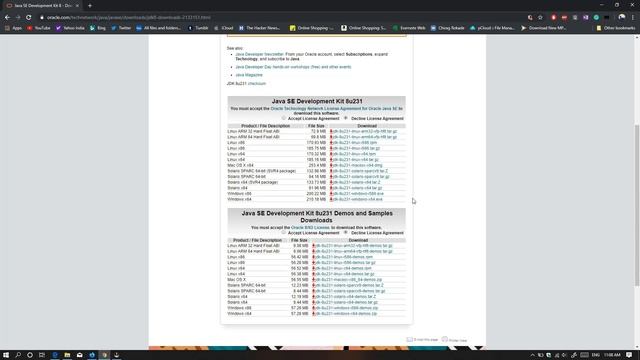640x360 pixels.
Task: Open the Chrome profile avatar
Action: 622,18
